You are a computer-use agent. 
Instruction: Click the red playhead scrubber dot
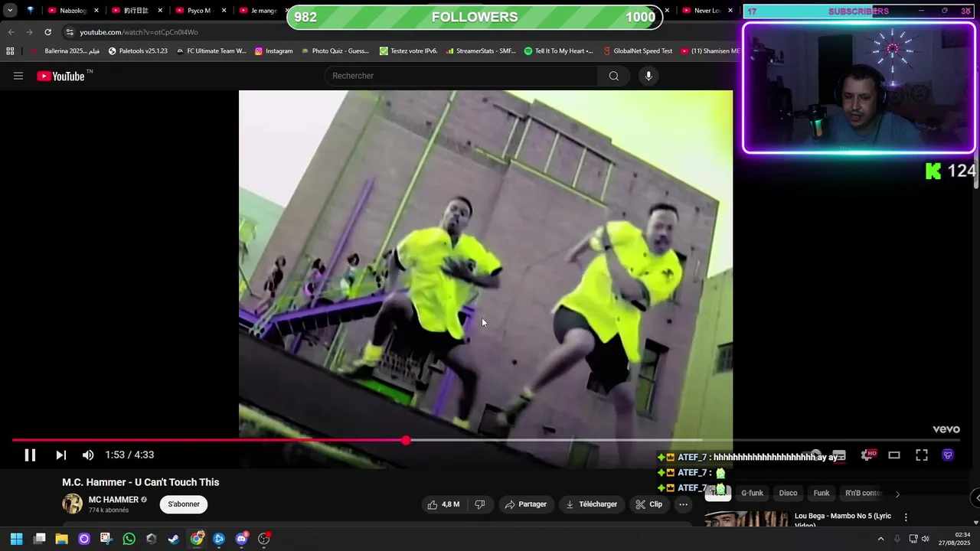click(x=406, y=440)
